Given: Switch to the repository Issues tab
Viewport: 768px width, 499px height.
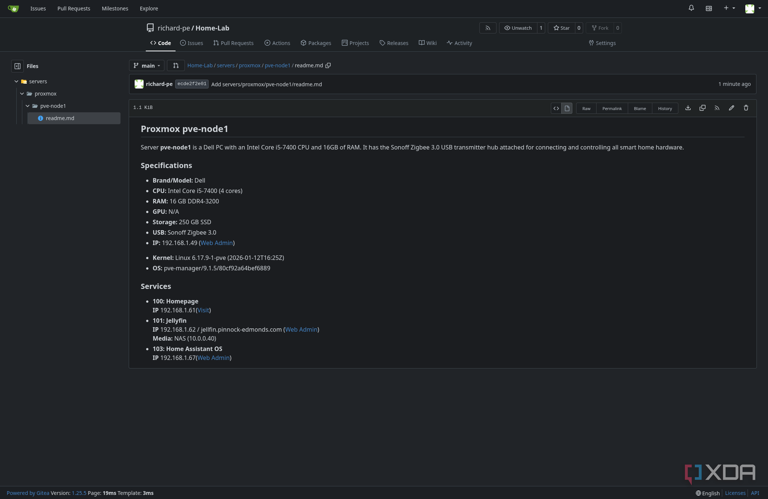Looking at the screenshot, I should [x=192, y=43].
